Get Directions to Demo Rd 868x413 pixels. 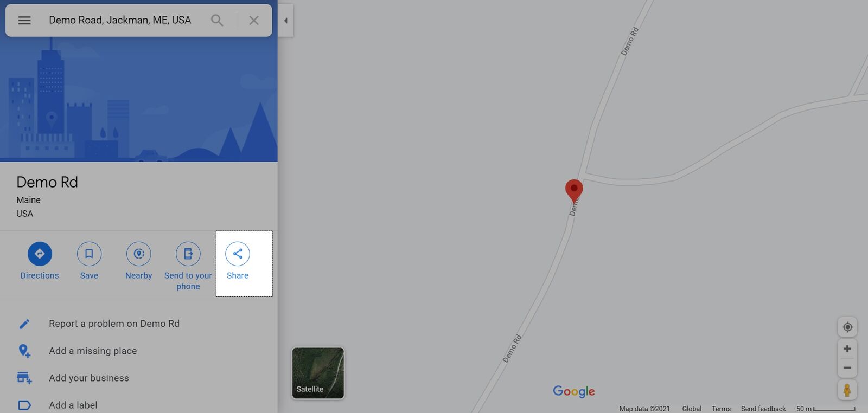click(40, 261)
